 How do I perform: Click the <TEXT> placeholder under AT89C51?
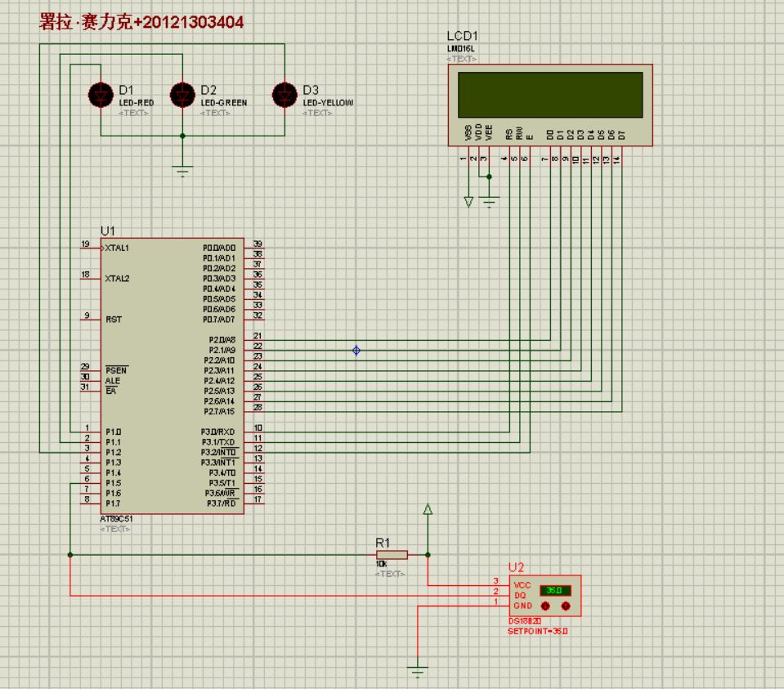tap(115, 529)
